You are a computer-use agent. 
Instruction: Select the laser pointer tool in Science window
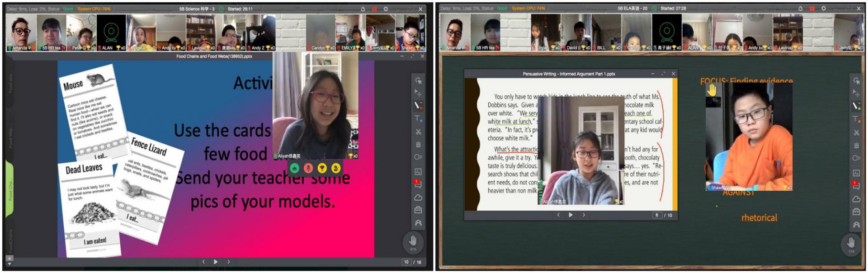pos(418,80)
